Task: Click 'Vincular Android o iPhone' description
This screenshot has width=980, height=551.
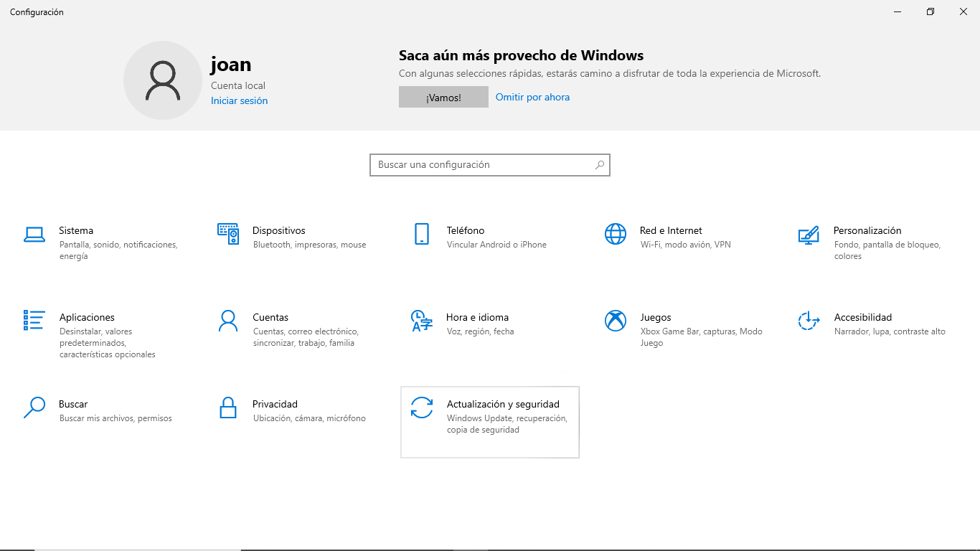Action: 496,245
